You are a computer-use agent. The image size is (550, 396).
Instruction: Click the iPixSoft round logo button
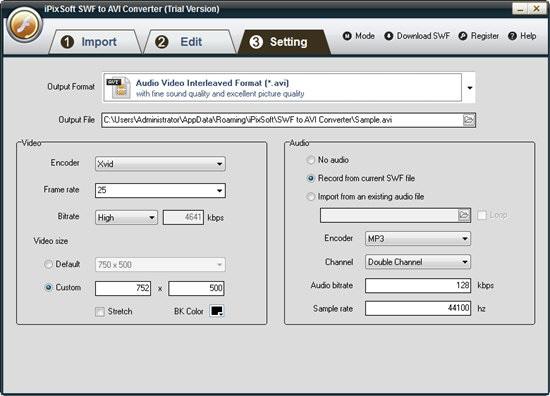(25, 25)
